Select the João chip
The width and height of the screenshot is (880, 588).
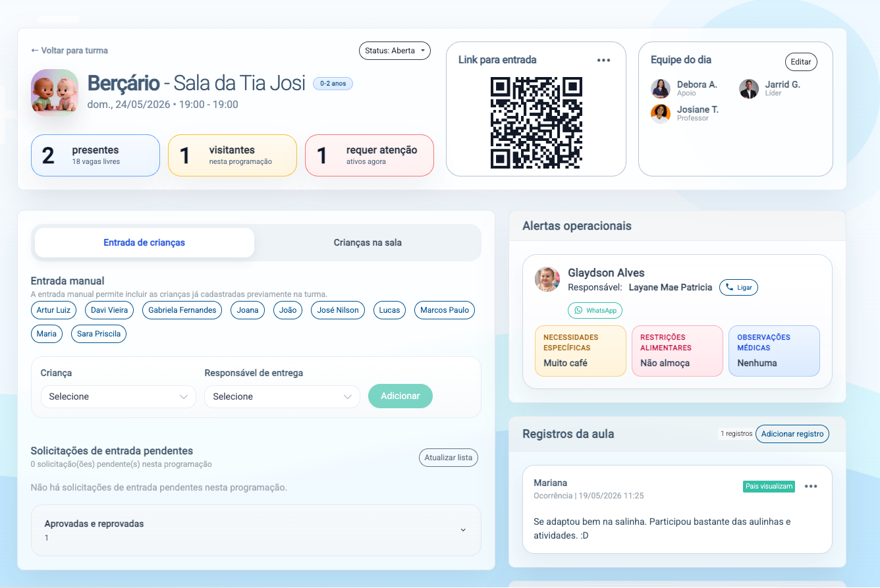click(x=288, y=310)
